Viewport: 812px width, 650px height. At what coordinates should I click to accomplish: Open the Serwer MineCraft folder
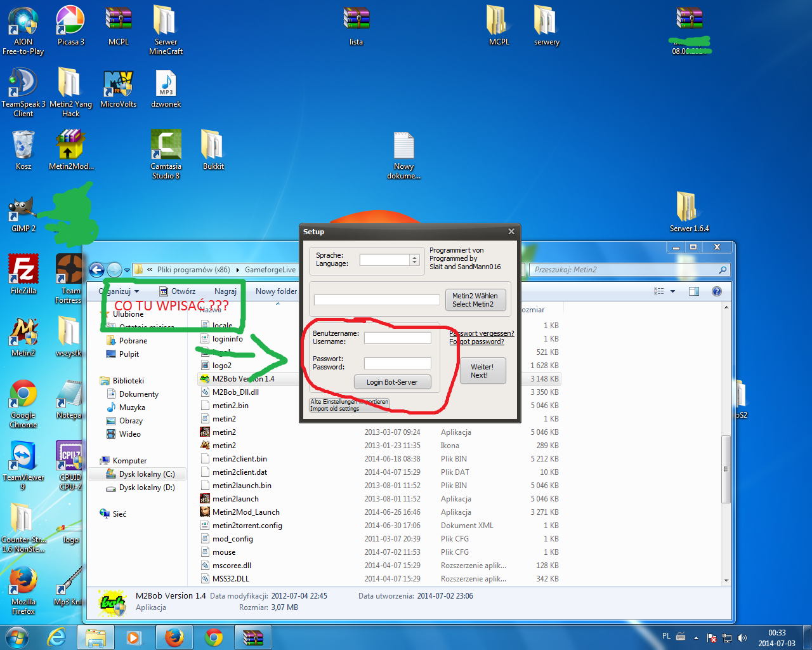166,30
